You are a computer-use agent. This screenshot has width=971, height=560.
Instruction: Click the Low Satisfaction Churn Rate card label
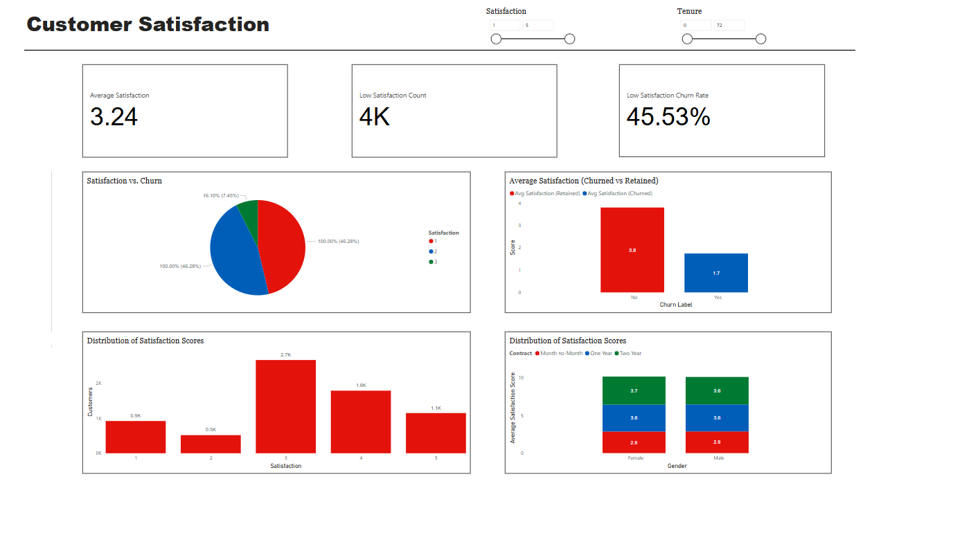tap(668, 96)
